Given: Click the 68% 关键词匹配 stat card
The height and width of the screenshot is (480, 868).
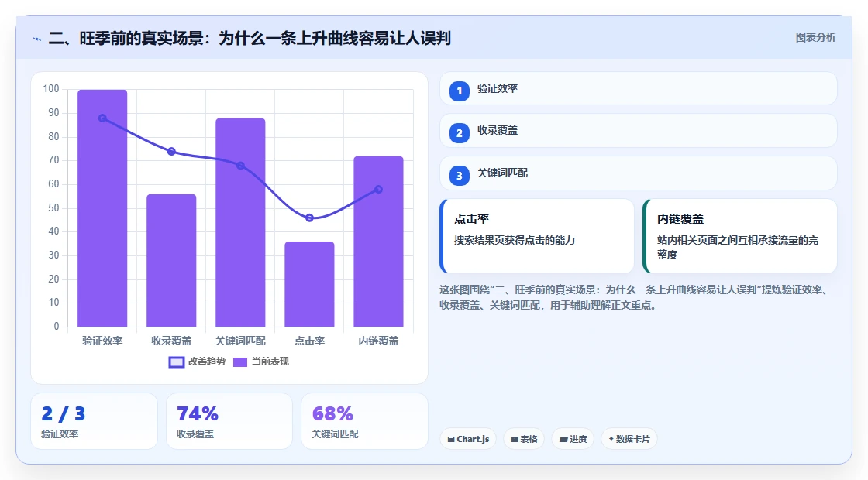Looking at the screenshot, I should click(x=364, y=421).
